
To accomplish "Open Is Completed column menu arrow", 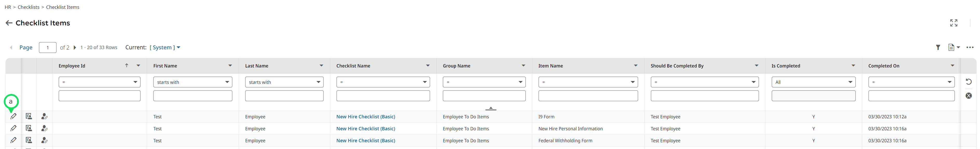I will click(x=853, y=66).
